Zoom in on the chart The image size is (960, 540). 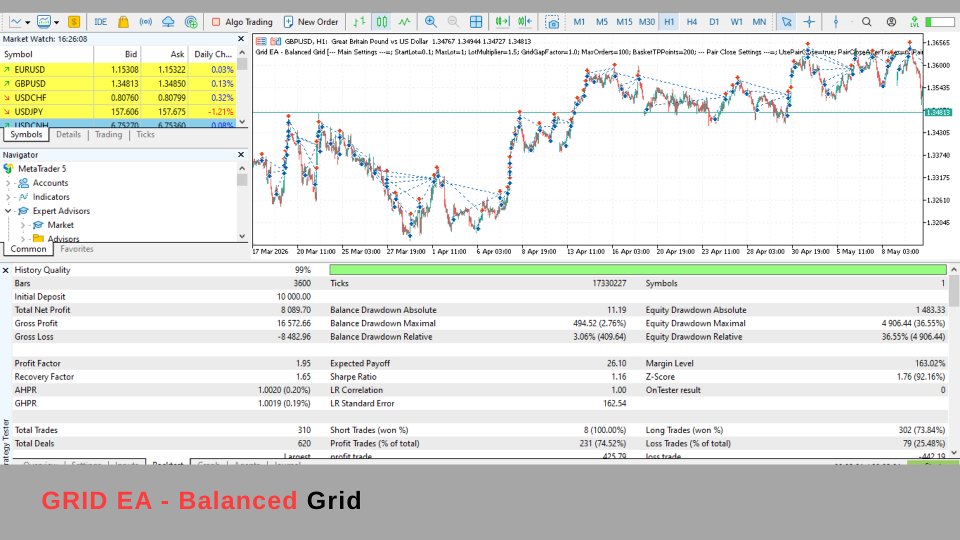[431, 22]
